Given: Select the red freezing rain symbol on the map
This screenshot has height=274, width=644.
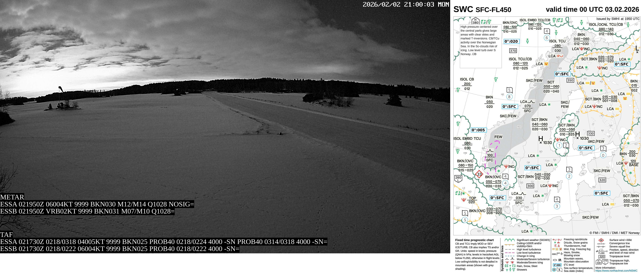Looking at the screenshot, I should pyautogui.click(x=560, y=56).
